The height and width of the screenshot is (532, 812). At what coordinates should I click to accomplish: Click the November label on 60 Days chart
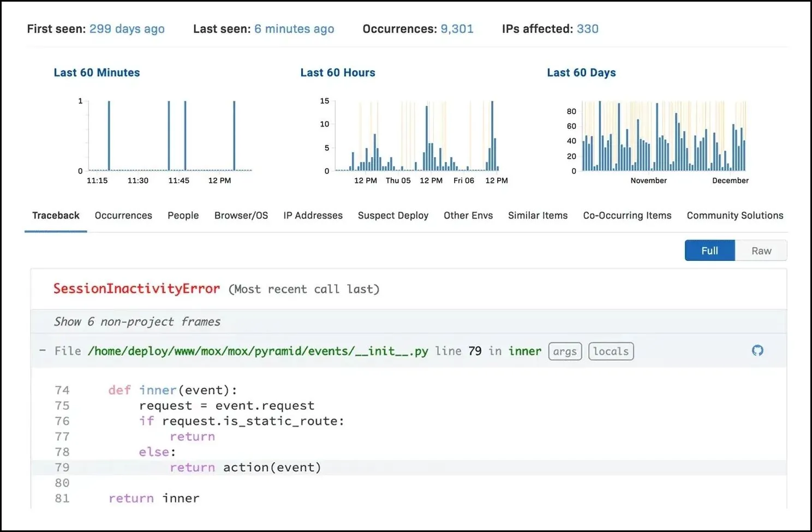pos(649,181)
